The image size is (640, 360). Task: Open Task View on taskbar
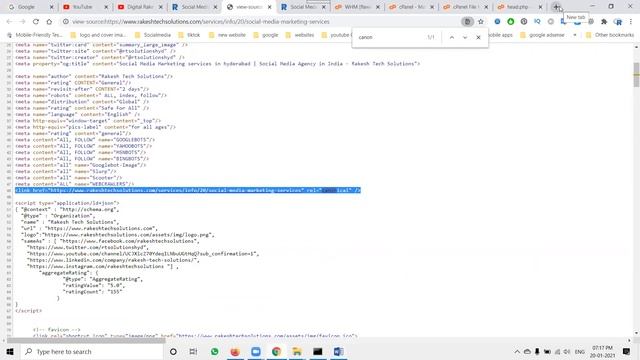pyautogui.click(x=193, y=351)
